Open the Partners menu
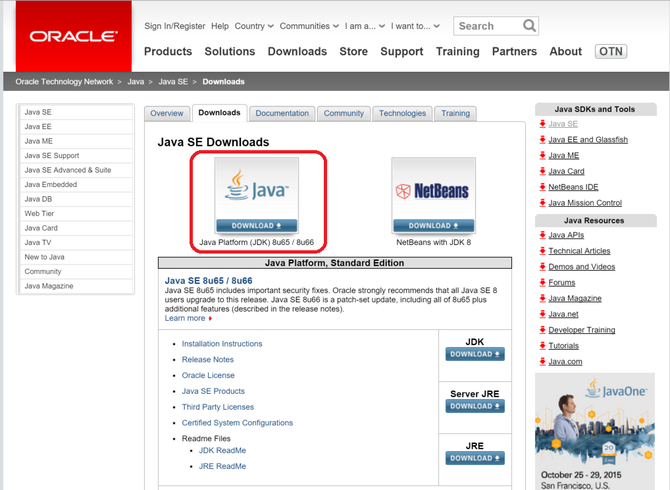The height and width of the screenshot is (490, 670). click(x=514, y=51)
